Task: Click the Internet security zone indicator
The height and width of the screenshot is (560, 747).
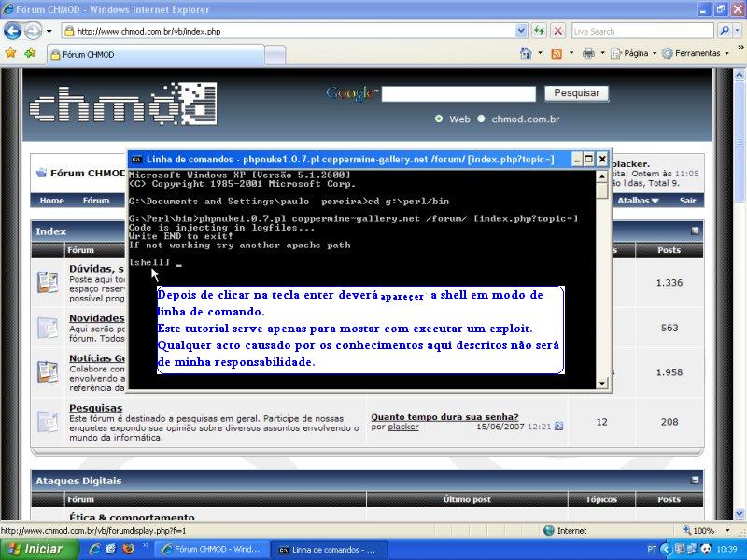Action: [565, 530]
